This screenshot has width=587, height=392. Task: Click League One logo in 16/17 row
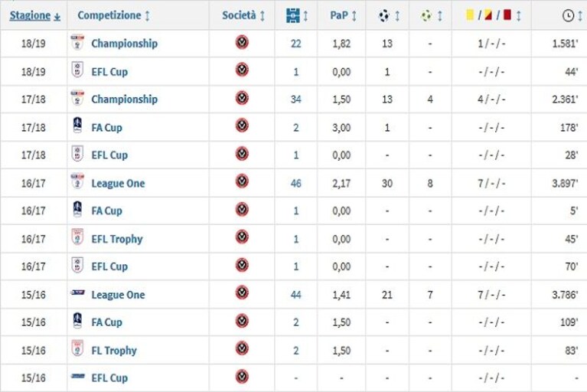pos(77,181)
